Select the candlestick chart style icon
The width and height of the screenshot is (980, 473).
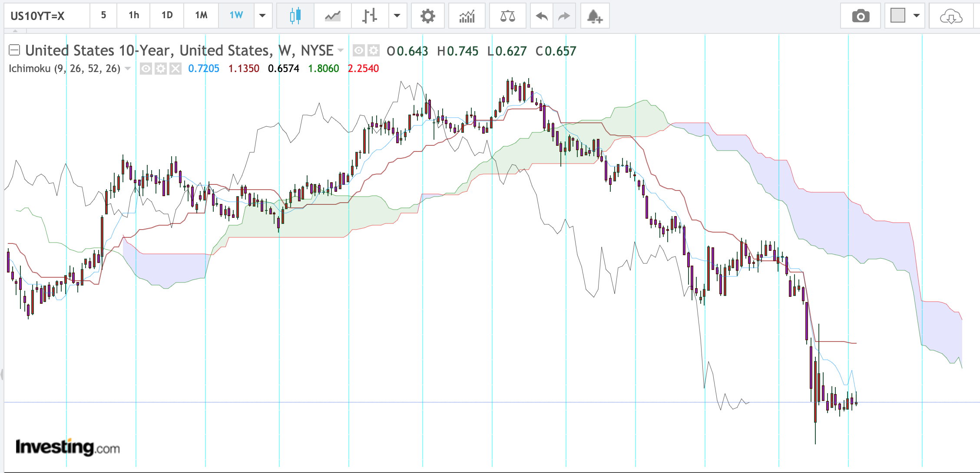[295, 16]
